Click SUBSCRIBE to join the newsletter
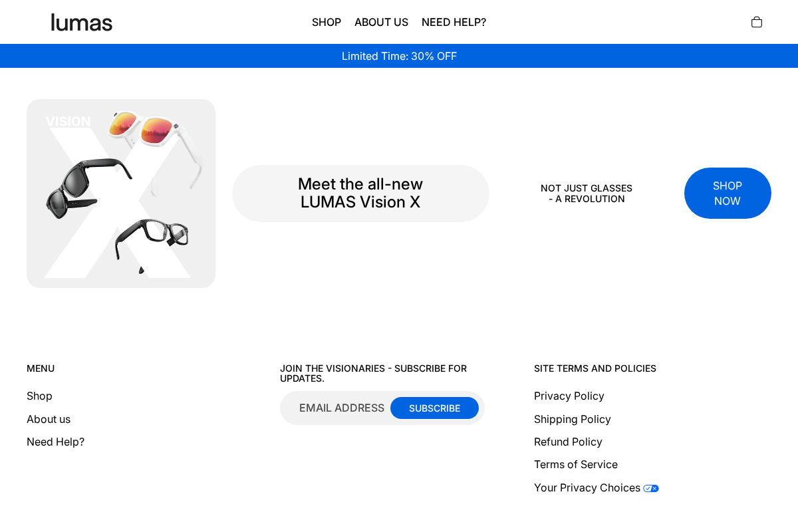Viewport: 798px width, 532px height. (x=434, y=408)
